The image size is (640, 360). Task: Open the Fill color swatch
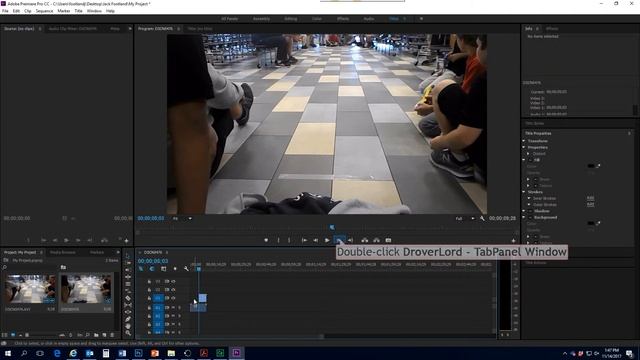pos(591,166)
